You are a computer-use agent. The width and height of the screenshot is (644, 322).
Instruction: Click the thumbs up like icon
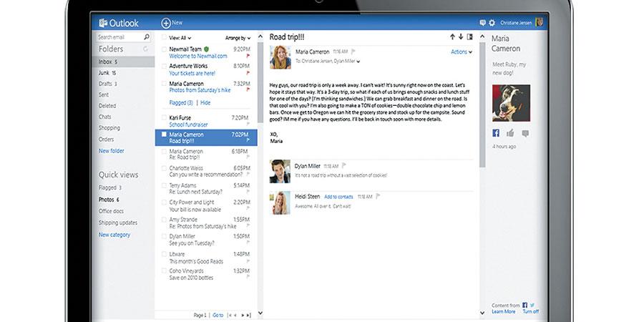click(510, 133)
